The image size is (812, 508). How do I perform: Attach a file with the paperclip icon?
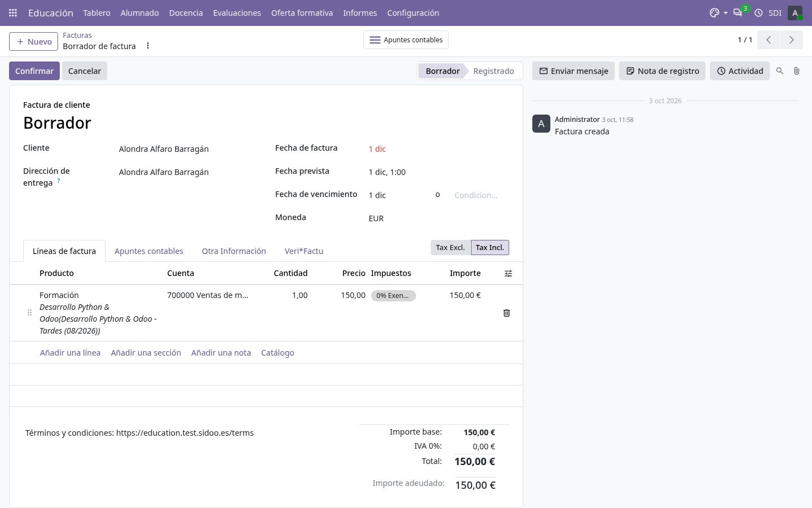[x=796, y=71]
